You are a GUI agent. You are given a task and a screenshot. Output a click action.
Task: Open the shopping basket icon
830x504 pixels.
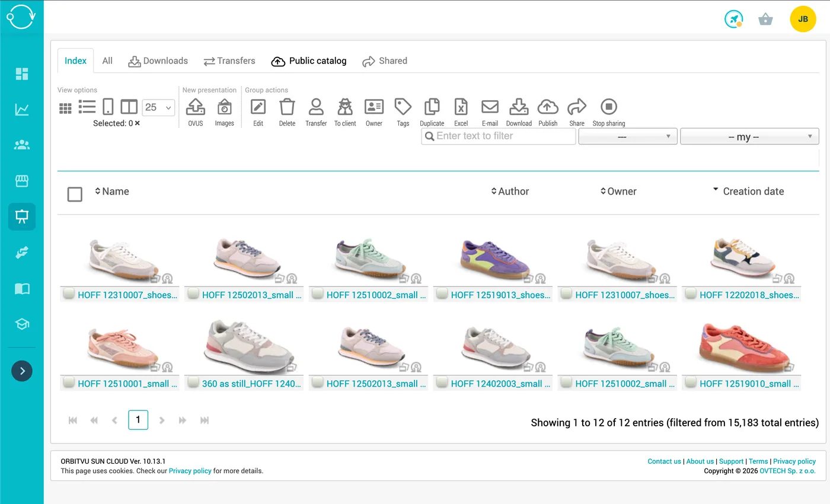765,20
